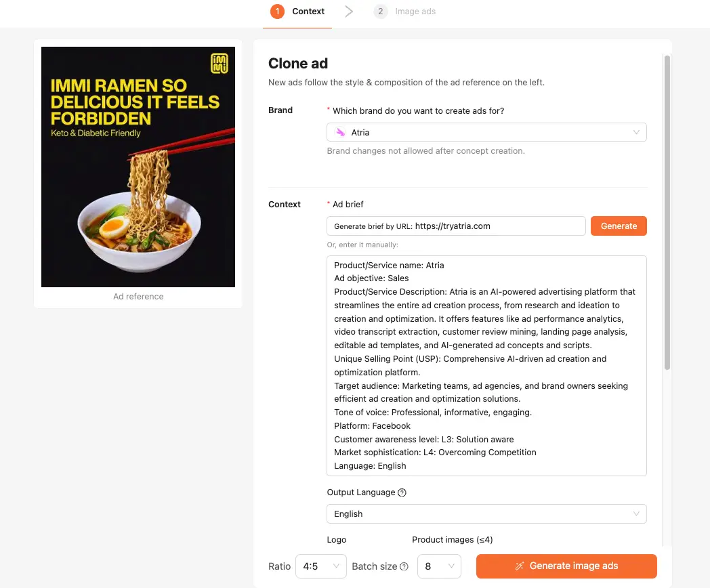Click the immi logo on the ad reference
Screen dimensions: 710x588
pos(220,64)
